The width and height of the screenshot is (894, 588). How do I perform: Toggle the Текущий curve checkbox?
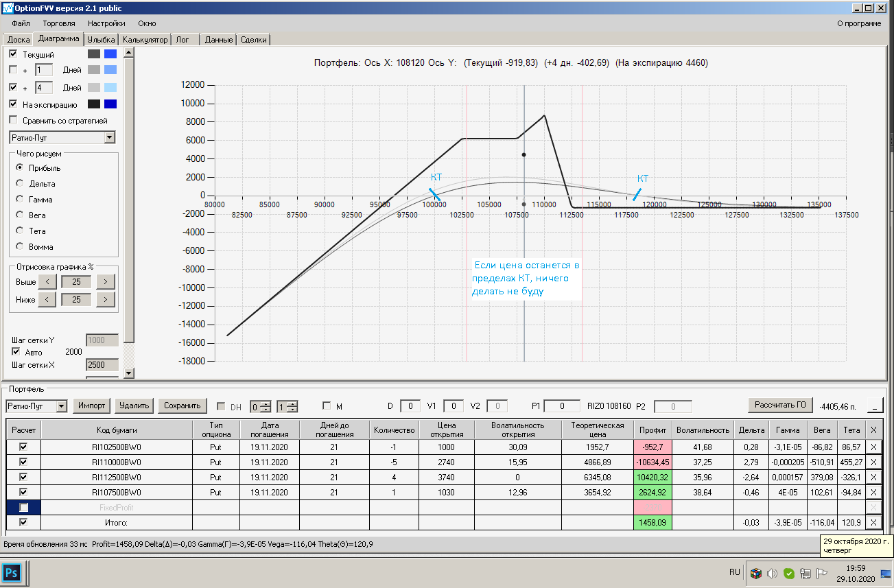(14, 54)
